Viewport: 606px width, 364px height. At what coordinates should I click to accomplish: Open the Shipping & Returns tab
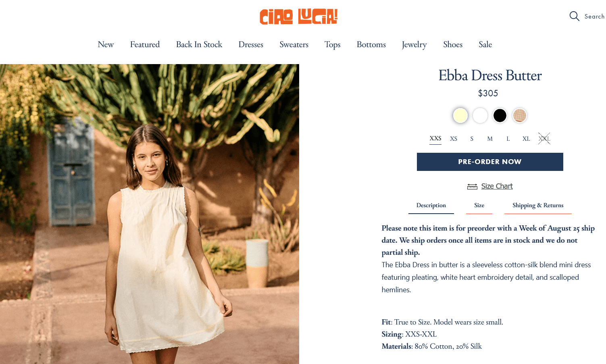(x=538, y=205)
